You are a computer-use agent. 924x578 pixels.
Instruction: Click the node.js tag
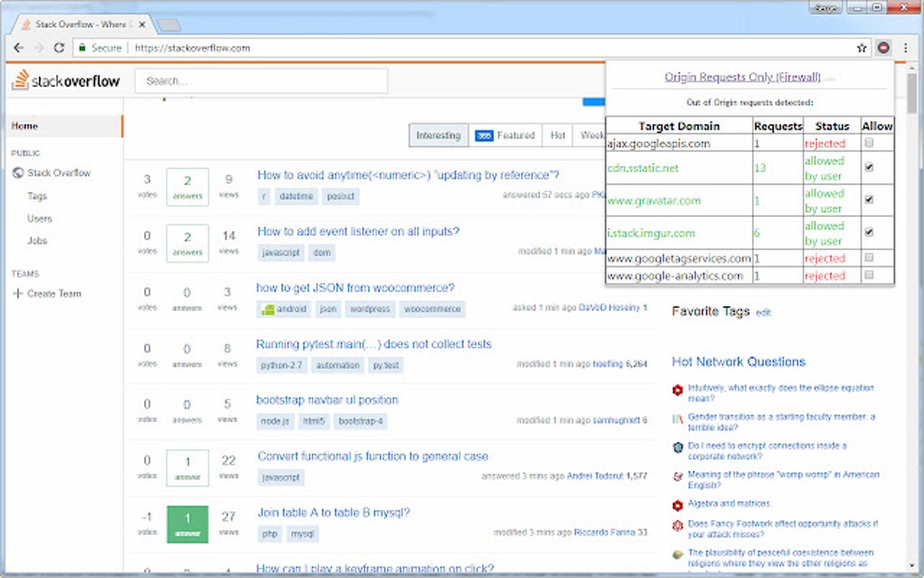tap(275, 421)
